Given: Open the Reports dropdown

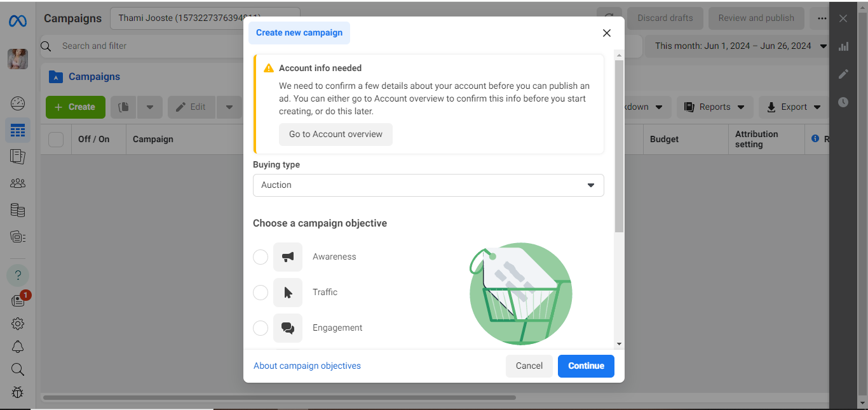Looking at the screenshot, I should click(x=715, y=107).
